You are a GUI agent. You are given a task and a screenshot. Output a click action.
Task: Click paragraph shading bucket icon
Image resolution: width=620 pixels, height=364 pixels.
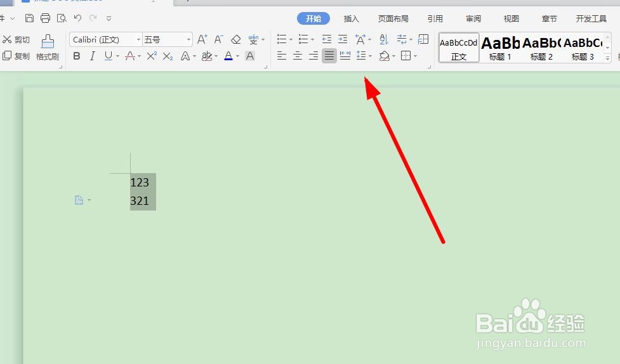click(x=385, y=56)
